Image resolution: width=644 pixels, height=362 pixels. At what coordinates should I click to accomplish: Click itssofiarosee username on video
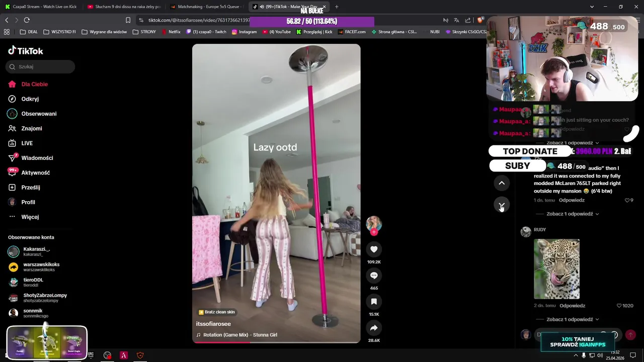point(213,324)
